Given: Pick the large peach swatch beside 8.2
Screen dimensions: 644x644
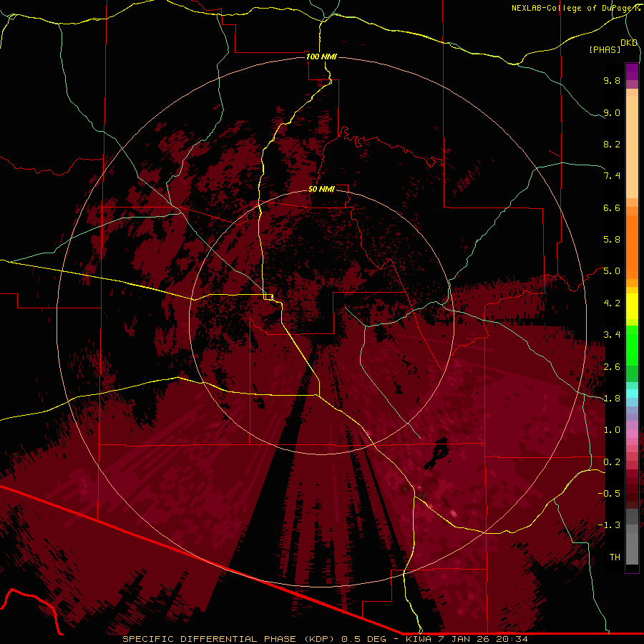Looking at the screenshot, I should (x=632, y=147).
